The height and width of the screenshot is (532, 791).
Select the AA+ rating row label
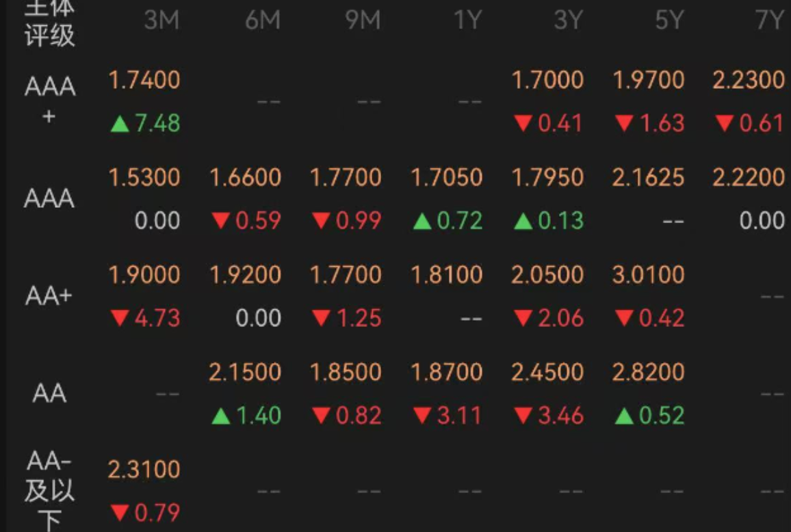[x=49, y=296]
